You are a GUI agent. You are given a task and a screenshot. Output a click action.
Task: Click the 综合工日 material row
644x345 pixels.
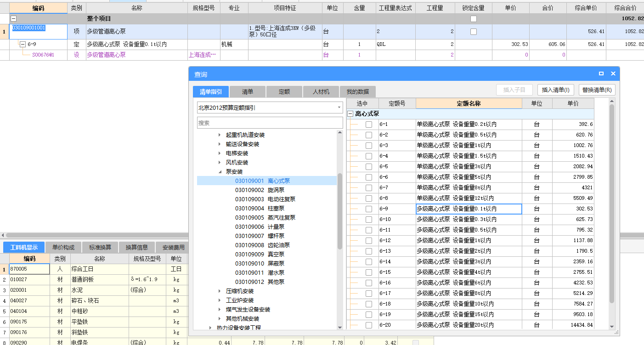[x=99, y=269]
